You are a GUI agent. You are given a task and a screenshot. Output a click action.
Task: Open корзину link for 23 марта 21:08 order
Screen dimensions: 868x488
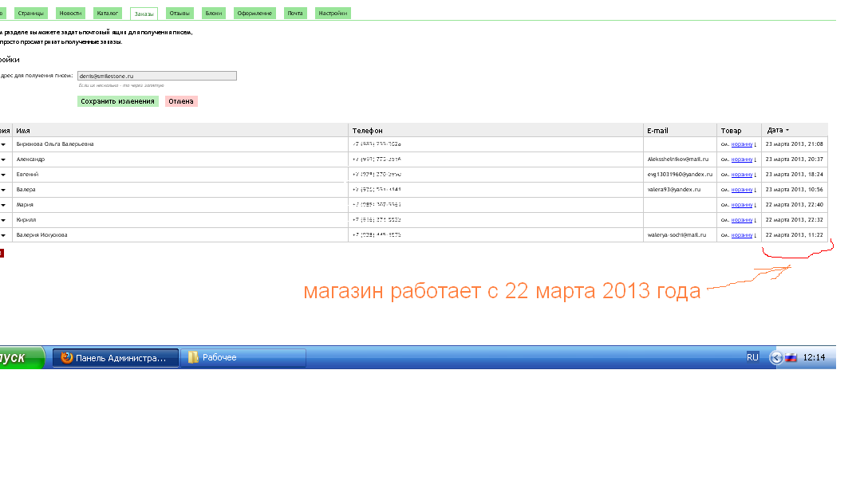pos(742,144)
